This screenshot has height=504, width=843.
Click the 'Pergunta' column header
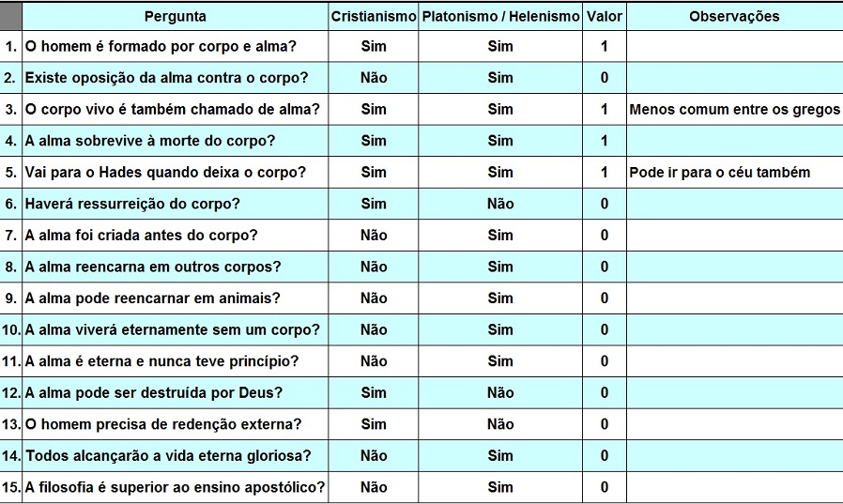(x=176, y=16)
